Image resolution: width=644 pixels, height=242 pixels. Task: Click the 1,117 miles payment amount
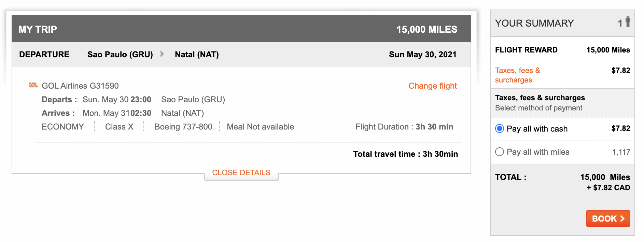[x=621, y=152]
